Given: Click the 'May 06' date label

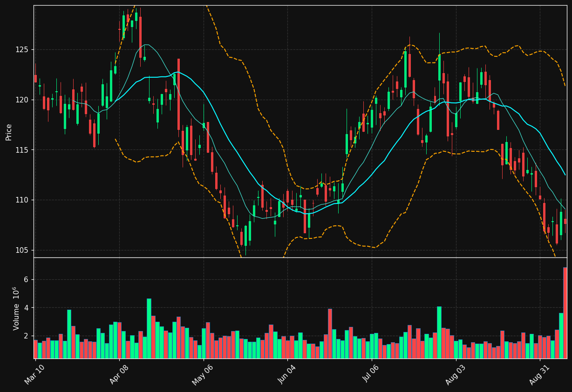Looking at the screenshot, I should tap(203, 375).
